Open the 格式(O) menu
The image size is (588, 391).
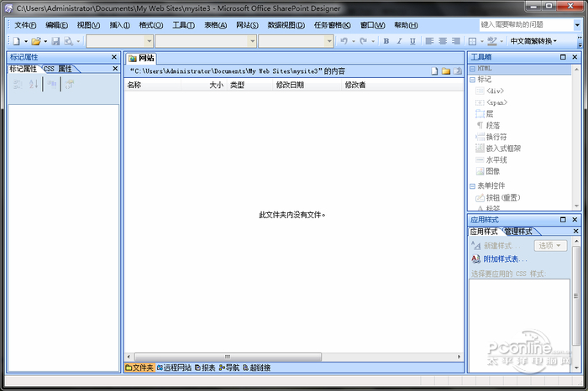click(150, 25)
